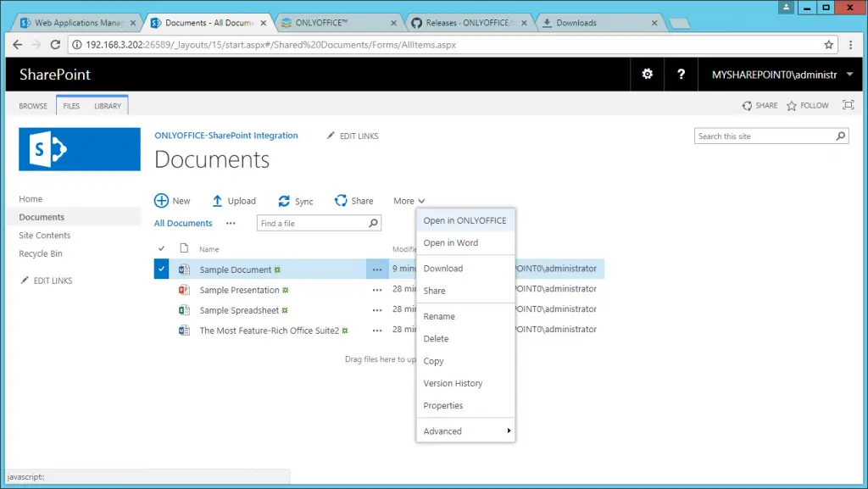
Task: Click the Upload button
Action: click(x=234, y=201)
